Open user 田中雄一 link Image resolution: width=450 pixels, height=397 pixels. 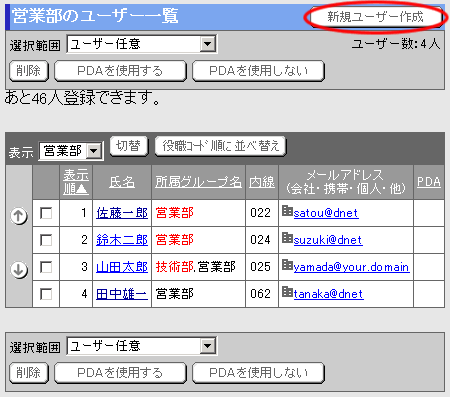pyautogui.click(x=122, y=294)
